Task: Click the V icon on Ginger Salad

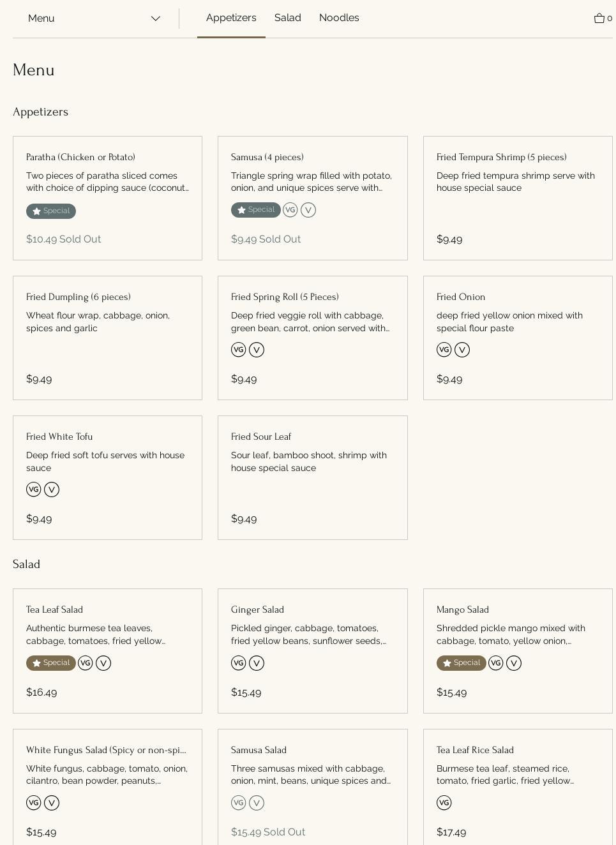Action: (x=257, y=663)
